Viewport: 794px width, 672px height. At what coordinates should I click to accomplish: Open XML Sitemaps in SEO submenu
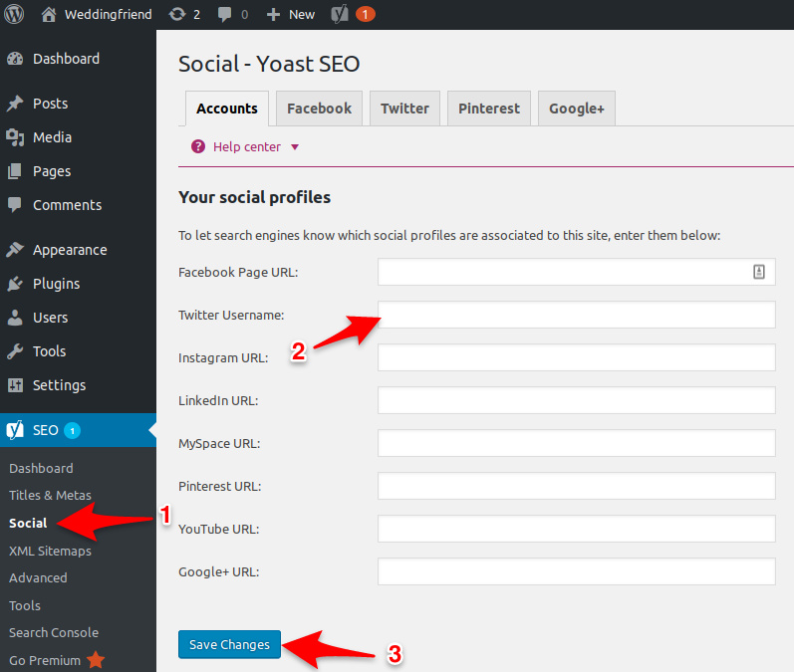click(50, 551)
